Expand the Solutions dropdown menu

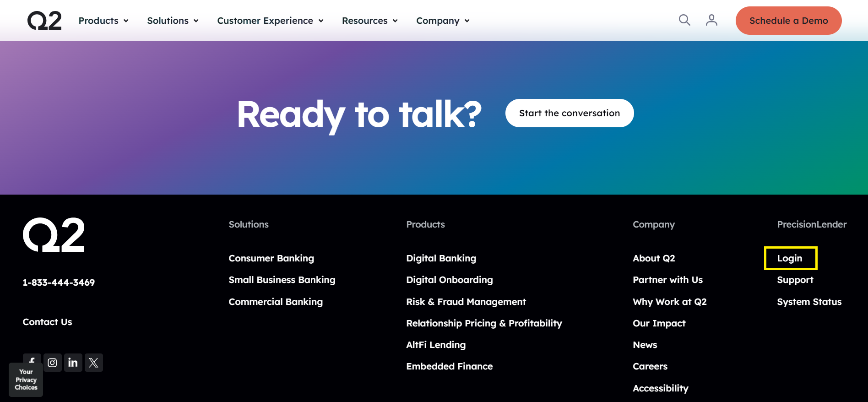173,21
